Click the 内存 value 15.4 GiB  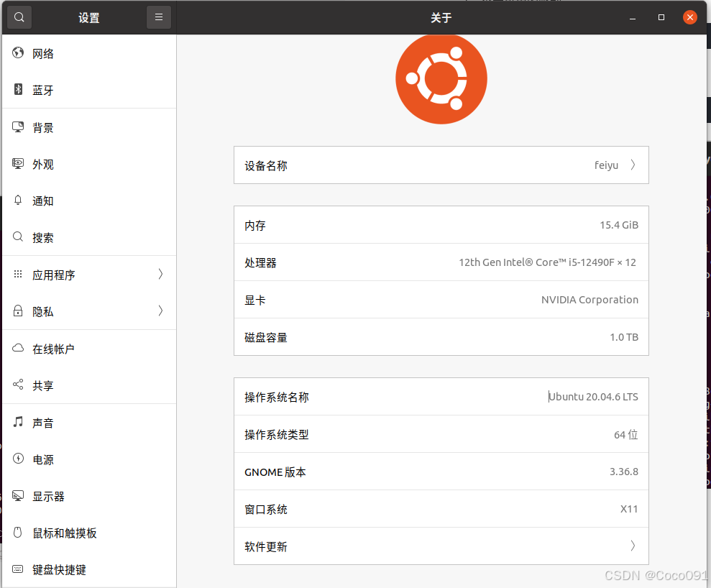tap(619, 225)
